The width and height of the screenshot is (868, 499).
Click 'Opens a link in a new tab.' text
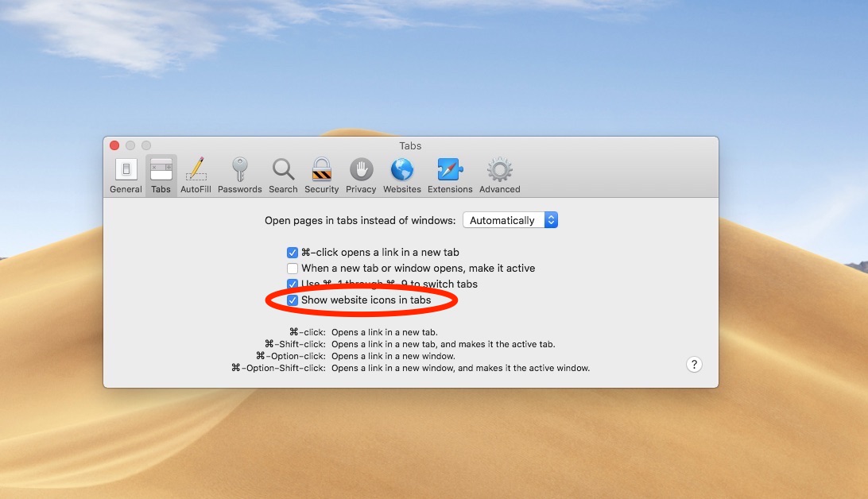(x=385, y=332)
